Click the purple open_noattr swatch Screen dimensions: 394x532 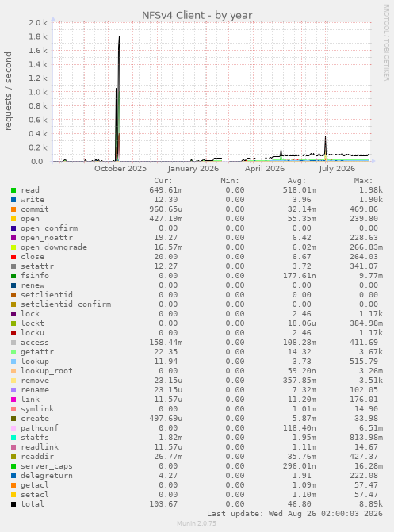tap(13, 238)
